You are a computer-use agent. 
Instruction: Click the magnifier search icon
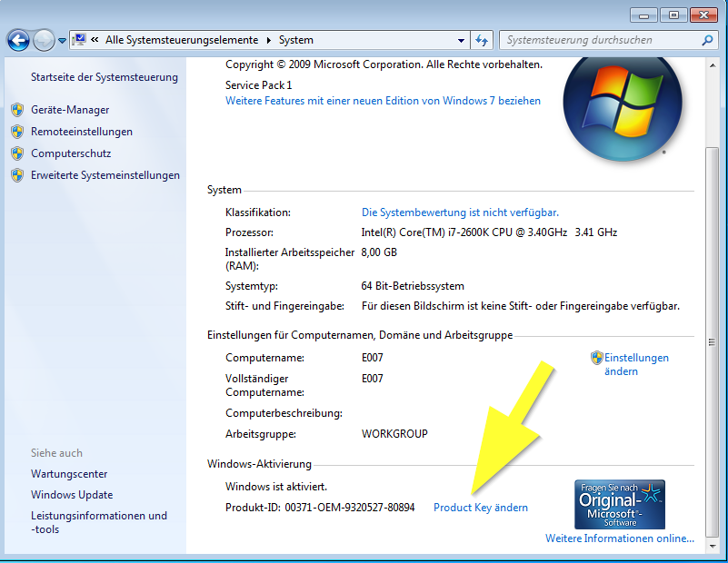point(707,40)
